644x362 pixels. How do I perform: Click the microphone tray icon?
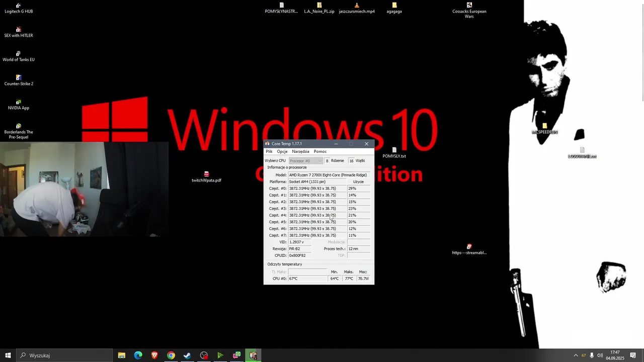point(592,355)
